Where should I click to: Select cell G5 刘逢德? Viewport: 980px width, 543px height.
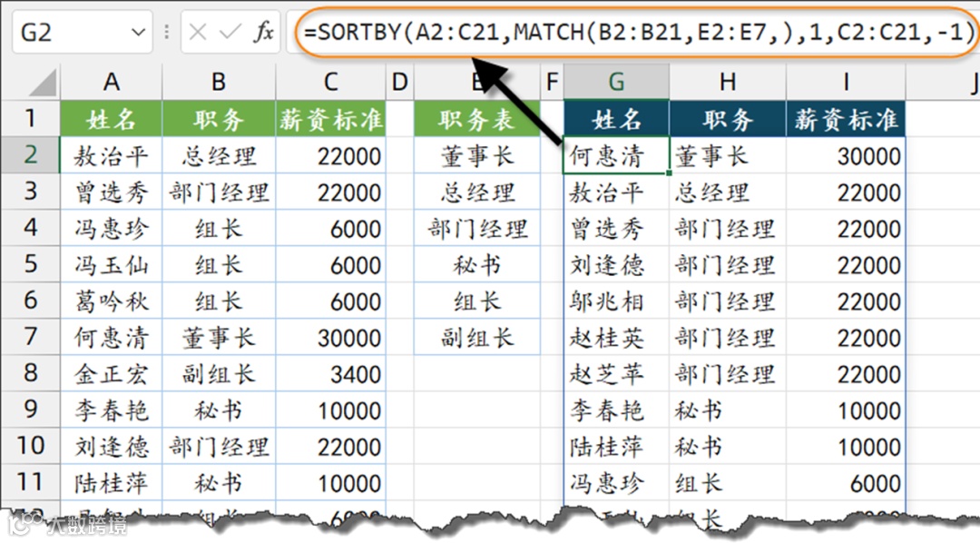(x=616, y=264)
